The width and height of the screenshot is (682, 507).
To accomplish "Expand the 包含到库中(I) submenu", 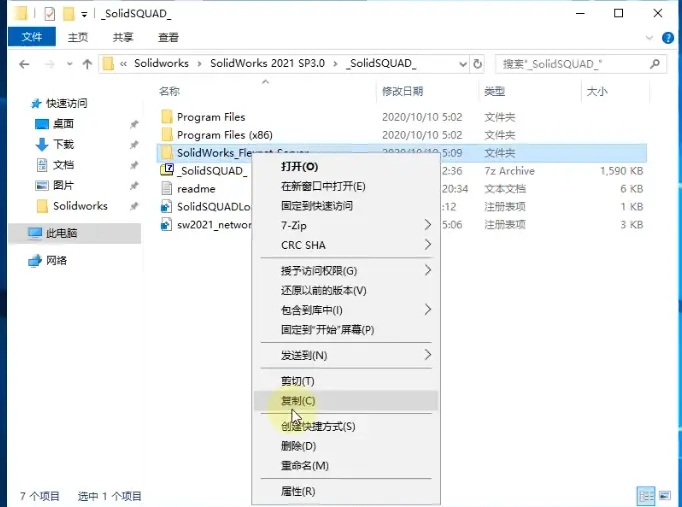I will [346, 310].
